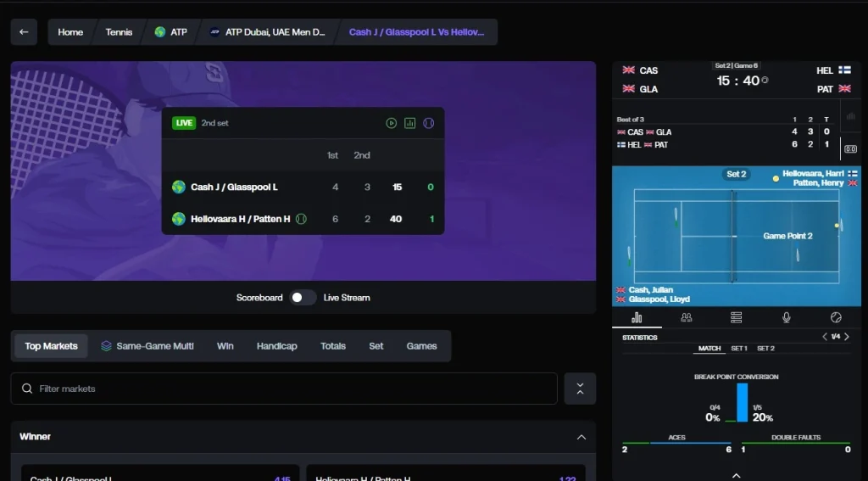Click the "Set 2 | Game 6" label

tap(737, 65)
